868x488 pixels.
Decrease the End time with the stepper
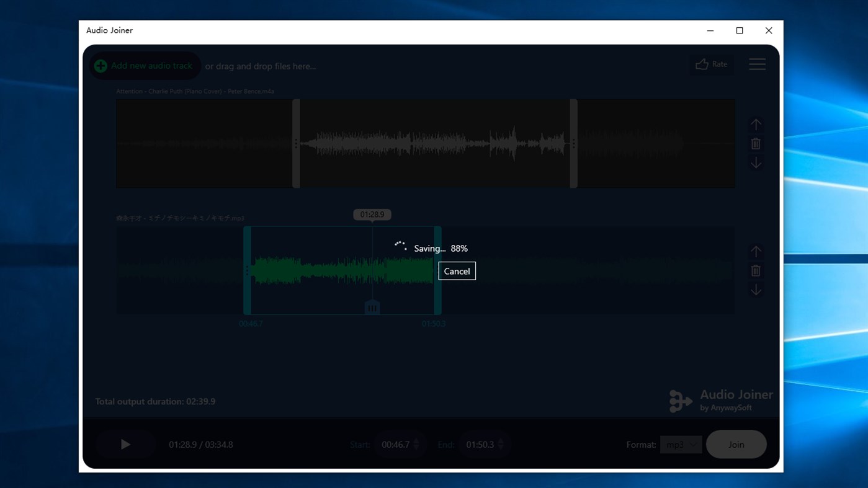500,448
